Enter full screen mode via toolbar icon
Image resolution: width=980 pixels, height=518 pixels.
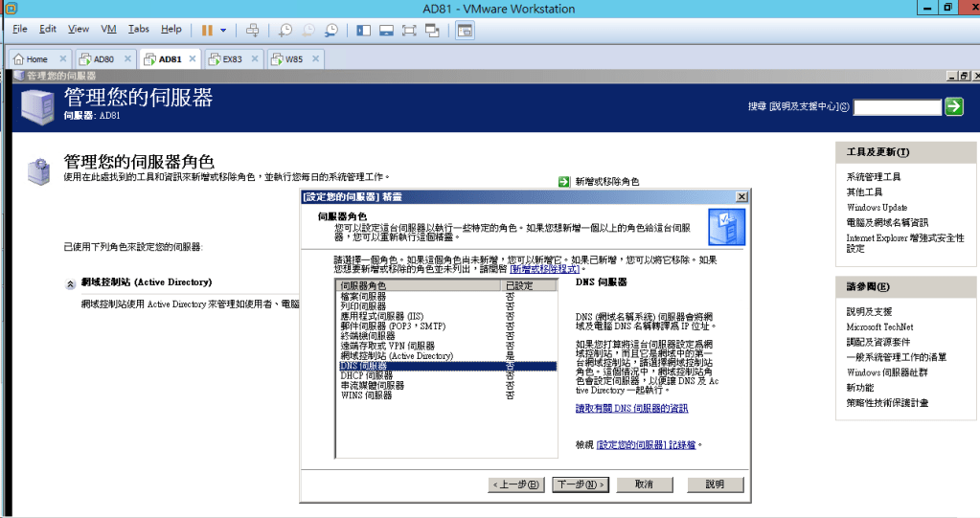click(409, 30)
